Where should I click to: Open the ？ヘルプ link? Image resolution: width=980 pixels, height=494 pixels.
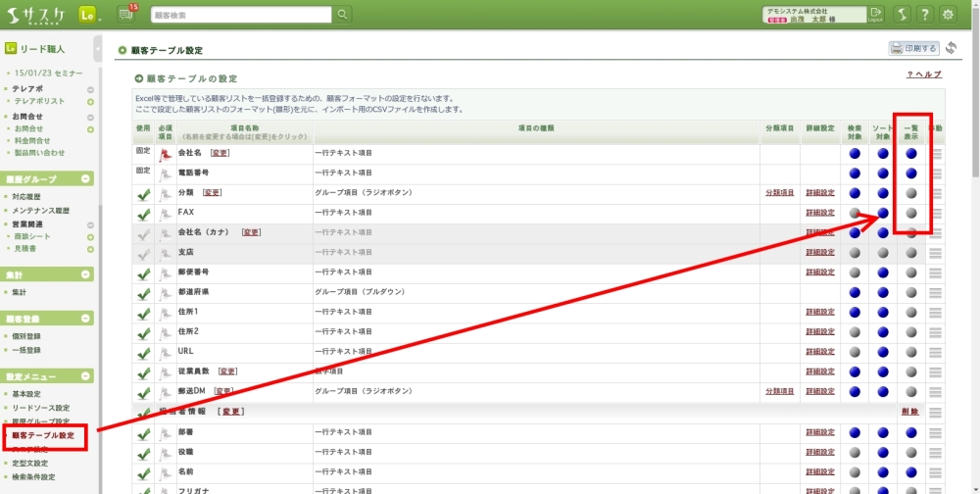pyautogui.click(x=923, y=74)
